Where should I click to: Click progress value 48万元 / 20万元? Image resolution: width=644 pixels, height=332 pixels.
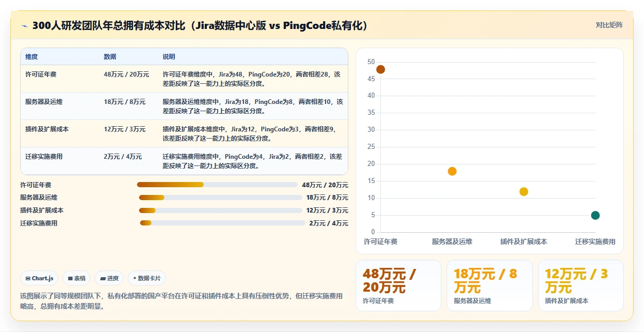tap(325, 185)
